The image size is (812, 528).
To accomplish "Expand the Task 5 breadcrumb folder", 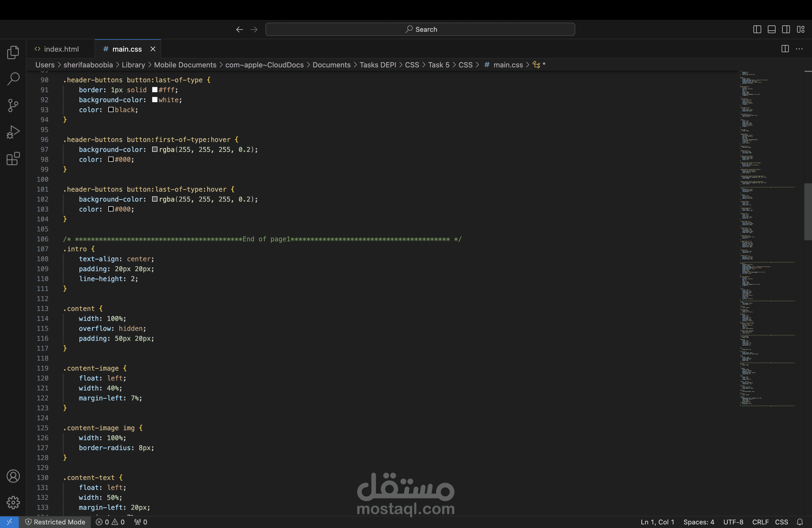I will point(438,65).
